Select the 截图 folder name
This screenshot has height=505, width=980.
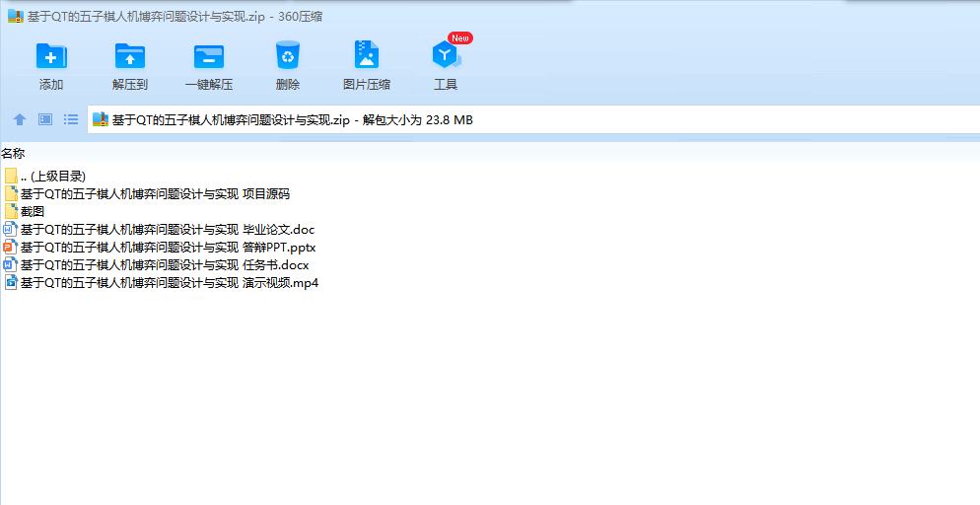tap(33, 211)
